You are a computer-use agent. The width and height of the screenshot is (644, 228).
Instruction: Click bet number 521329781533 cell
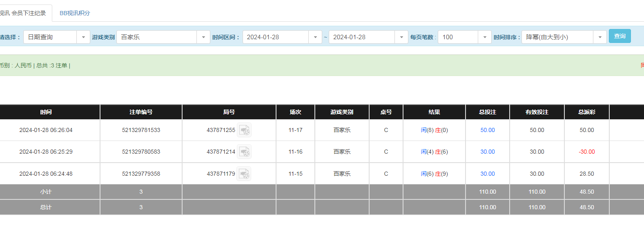tap(141, 130)
